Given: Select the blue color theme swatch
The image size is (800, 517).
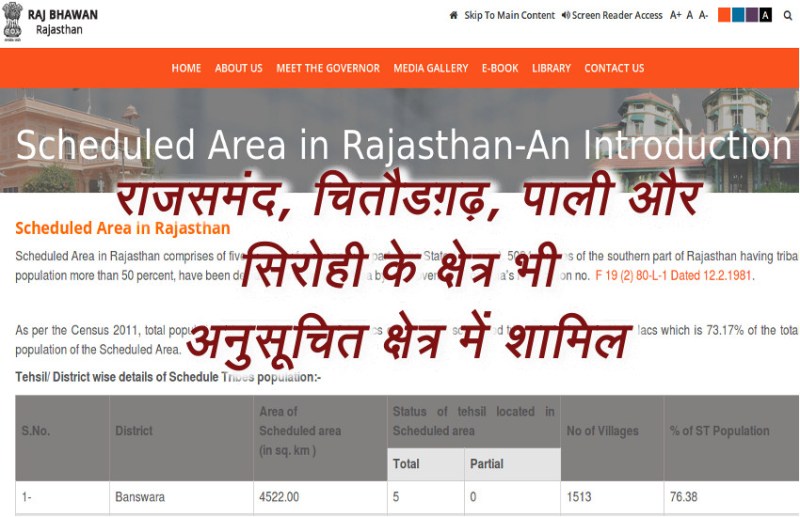Looking at the screenshot, I should point(738,15).
